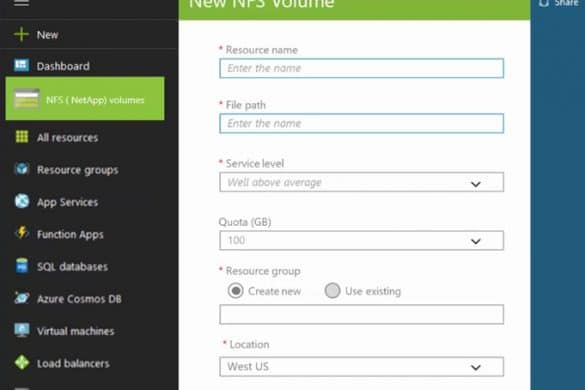
Task: Open the Dashboard tile icon
Action: click(x=21, y=65)
